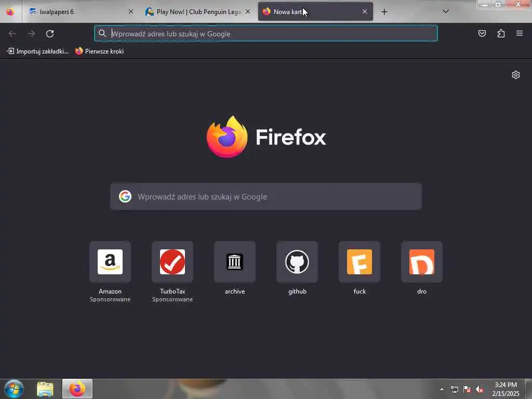Expand the list all tabs chevron
532x399 pixels.
(x=446, y=12)
